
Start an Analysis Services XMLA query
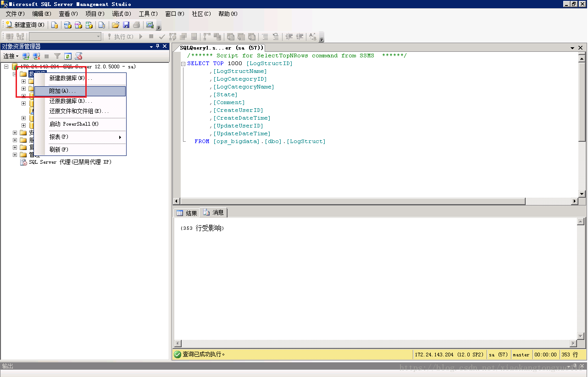[x=89, y=25]
